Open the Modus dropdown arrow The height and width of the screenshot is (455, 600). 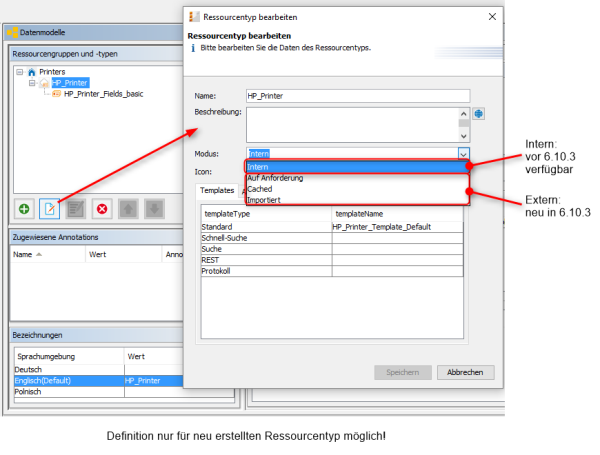point(463,154)
